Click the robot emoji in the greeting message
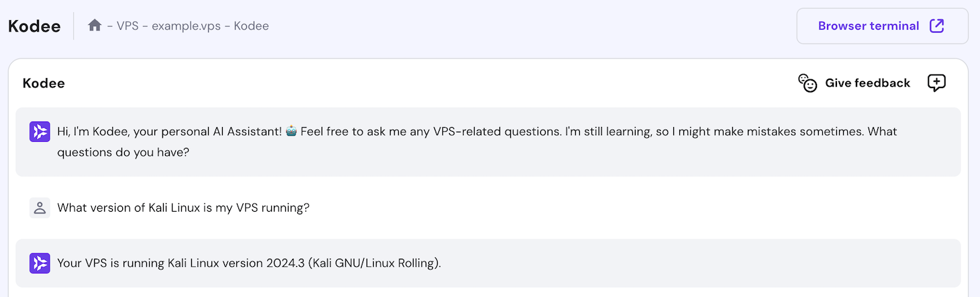This screenshot has height=297, width=980. coord(291,131)
